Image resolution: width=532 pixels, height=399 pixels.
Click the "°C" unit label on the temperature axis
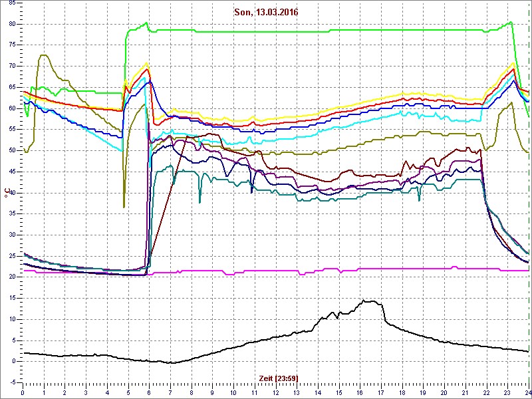7,193
